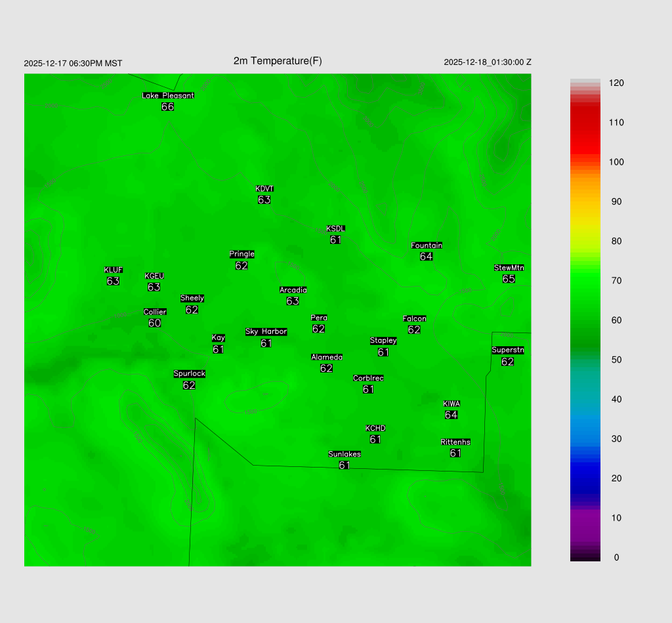Select the Collier station temperature reading

[x=154, y=323]
